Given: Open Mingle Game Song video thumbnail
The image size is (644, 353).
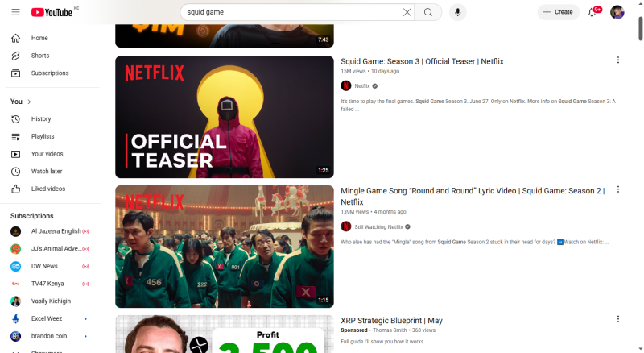Looking at the screenshot, I should click(x=225, y=247).
